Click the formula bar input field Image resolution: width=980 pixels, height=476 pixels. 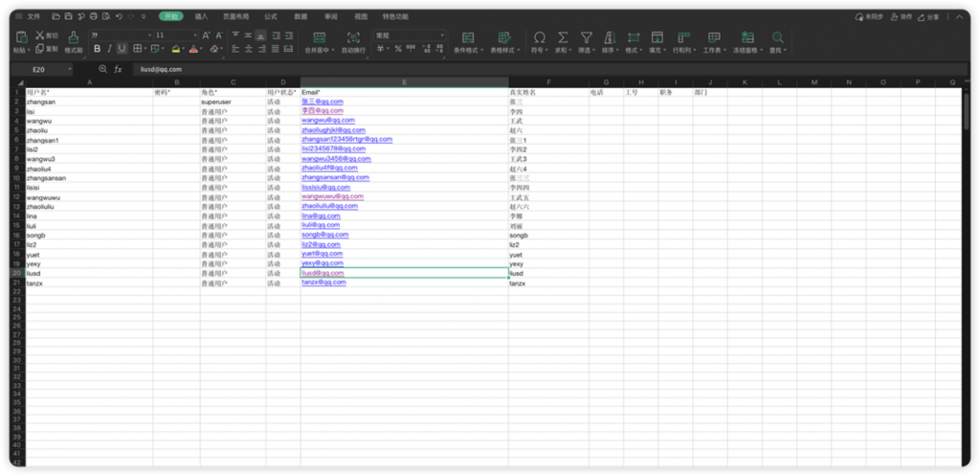pos(550,69)
